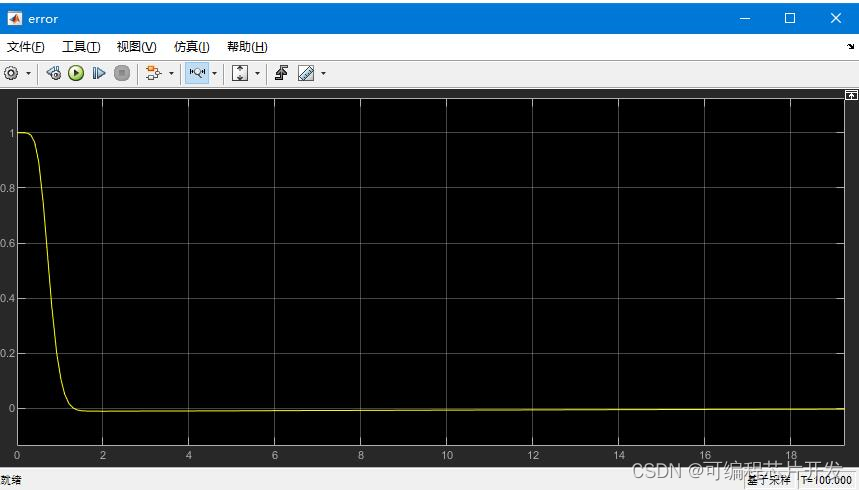Open the zoom tool dropdown arrow
The image size is (859, 490).
(x=214, y=73)
